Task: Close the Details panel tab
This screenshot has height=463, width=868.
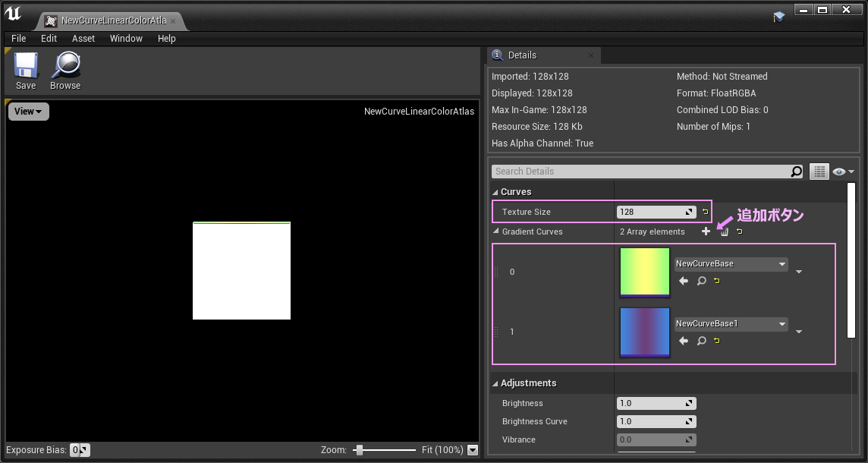Action: pos(590,55)
